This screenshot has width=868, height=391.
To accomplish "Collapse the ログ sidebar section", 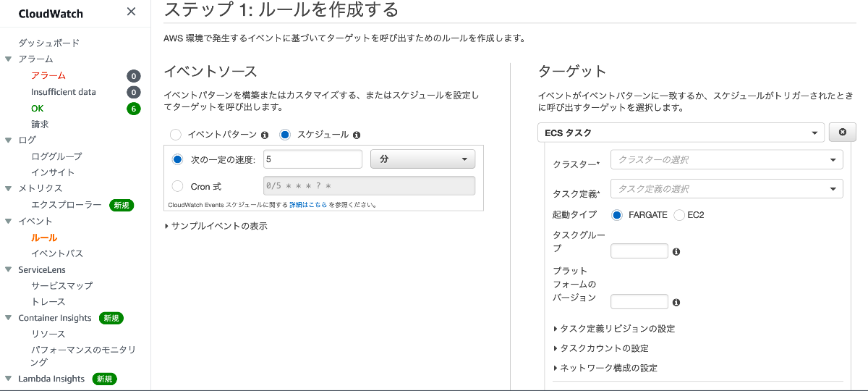I will 8,140.
